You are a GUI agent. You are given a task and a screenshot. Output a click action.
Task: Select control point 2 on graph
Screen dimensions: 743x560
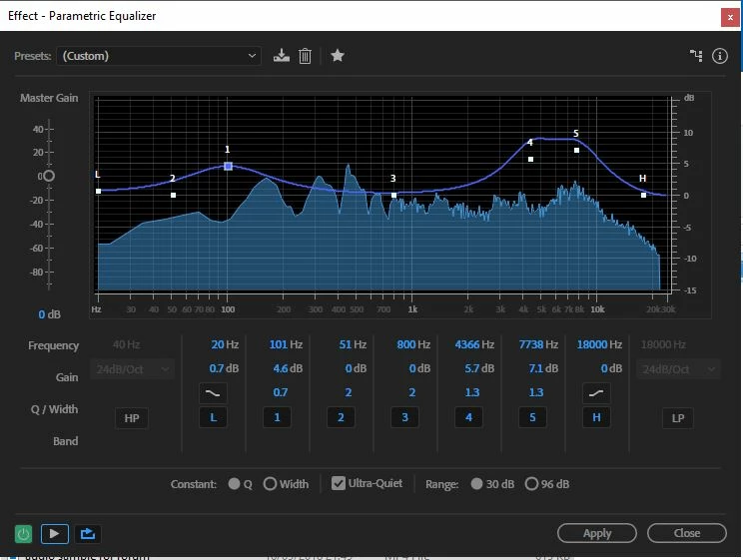[x=174, y=196]
